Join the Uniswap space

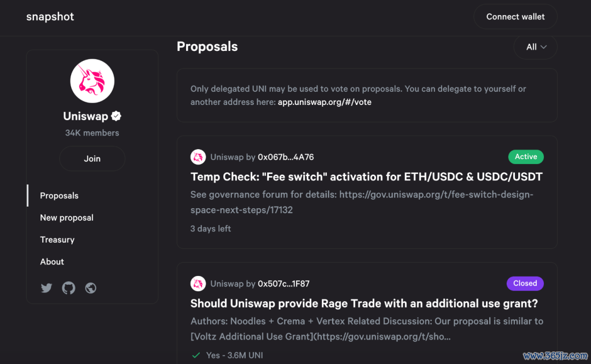[92, 158]
